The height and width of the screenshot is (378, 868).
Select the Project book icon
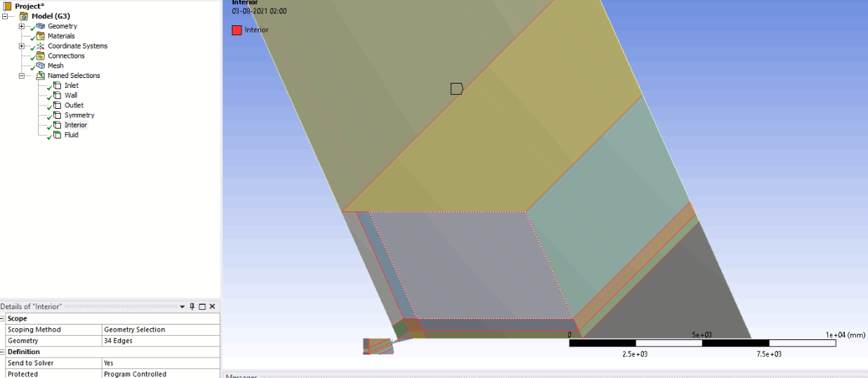point(8,6)
